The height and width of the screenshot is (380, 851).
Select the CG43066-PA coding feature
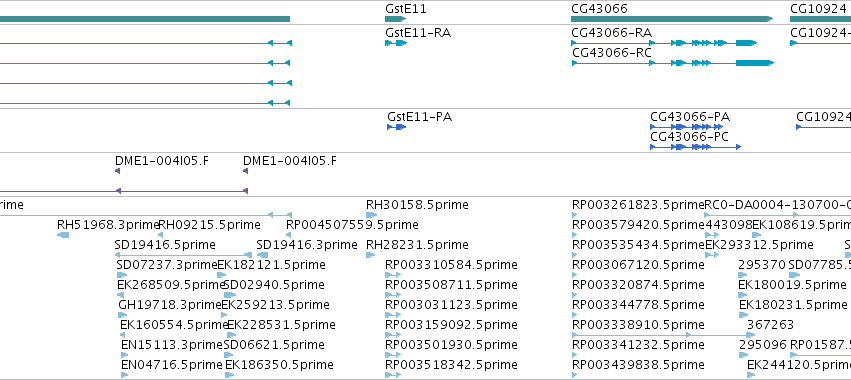687,127
